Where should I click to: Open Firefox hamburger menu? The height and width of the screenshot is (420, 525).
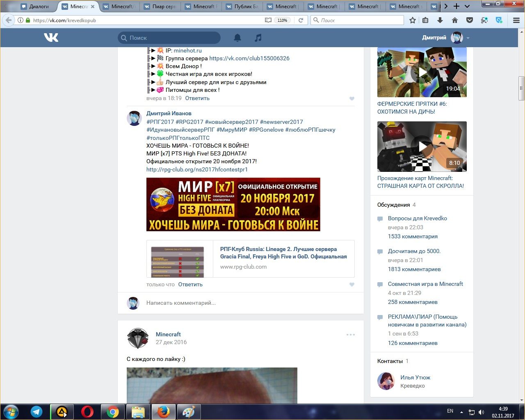tap(516, 20)
